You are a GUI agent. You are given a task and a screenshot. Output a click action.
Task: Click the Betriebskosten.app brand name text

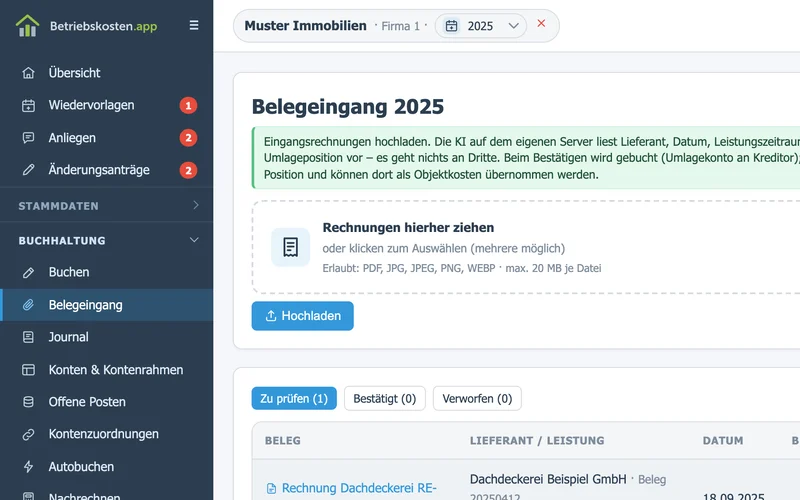click(104, 26)
